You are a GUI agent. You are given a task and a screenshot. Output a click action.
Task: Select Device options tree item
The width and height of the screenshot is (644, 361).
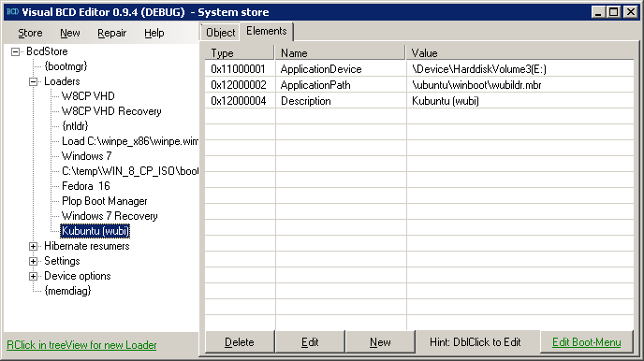pos(77,276)
